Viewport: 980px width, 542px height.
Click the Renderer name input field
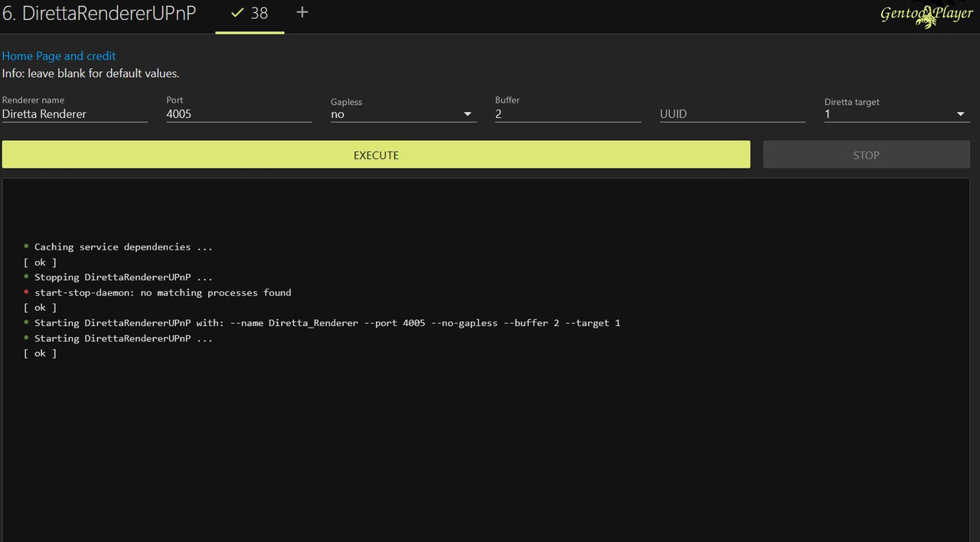[75, 113]
